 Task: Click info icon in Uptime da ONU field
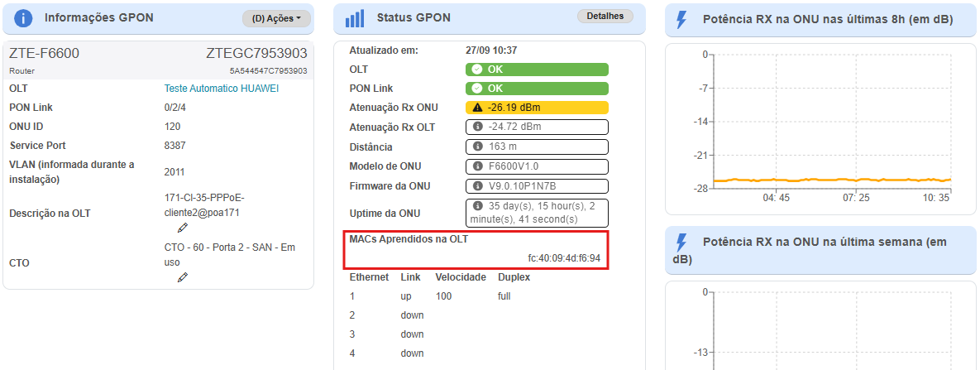[477, 205]
